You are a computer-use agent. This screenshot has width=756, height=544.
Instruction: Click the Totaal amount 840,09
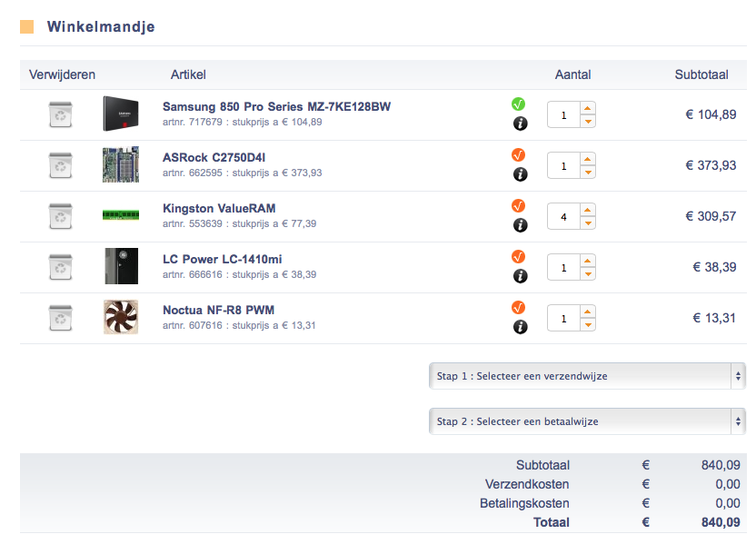coord(721,522)
